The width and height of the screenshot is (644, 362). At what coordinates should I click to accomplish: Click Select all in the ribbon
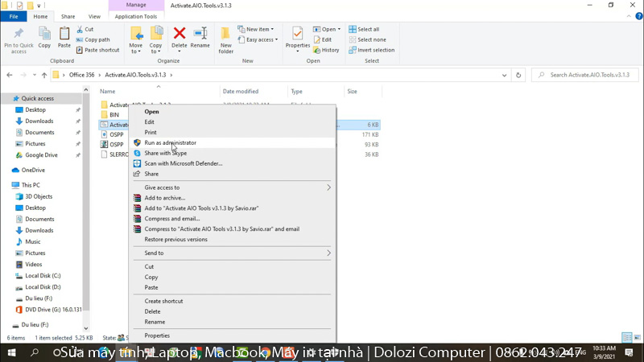[368, 29]
